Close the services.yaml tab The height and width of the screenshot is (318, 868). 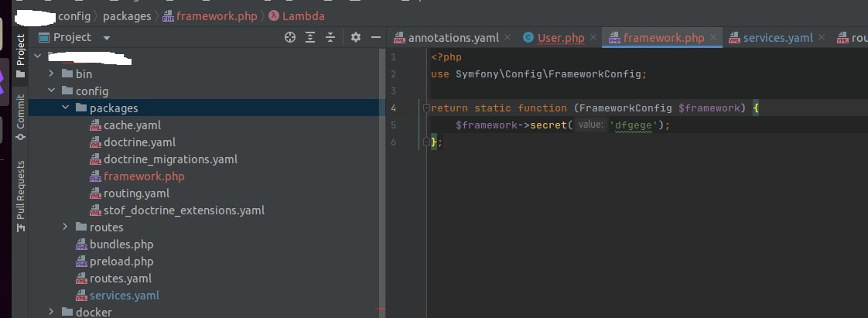point(822,38)
